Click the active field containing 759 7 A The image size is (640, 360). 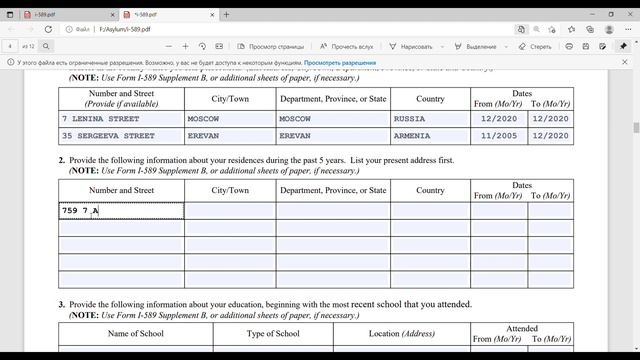coord(121,211)
